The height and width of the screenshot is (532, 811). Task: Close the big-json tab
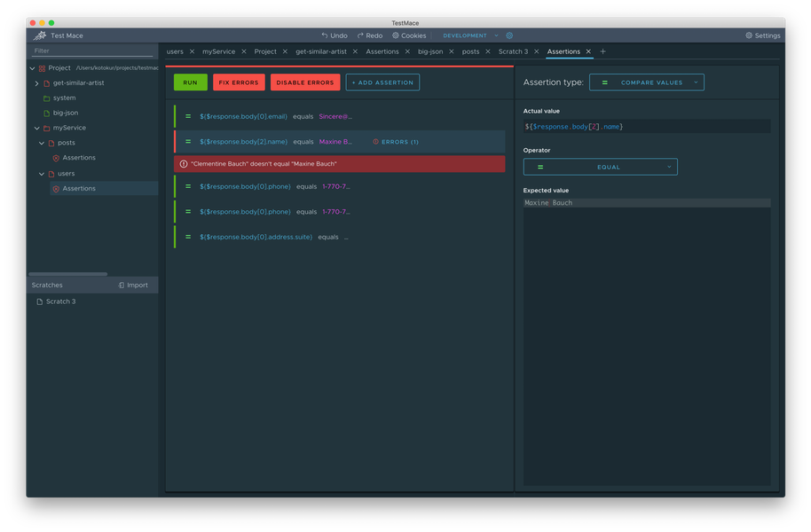(x=452, y=51)
